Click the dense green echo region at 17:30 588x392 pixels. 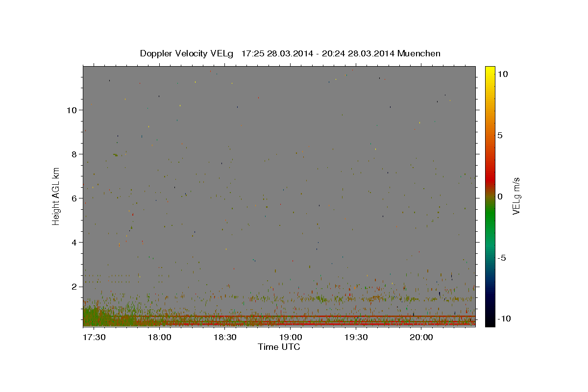96,316
